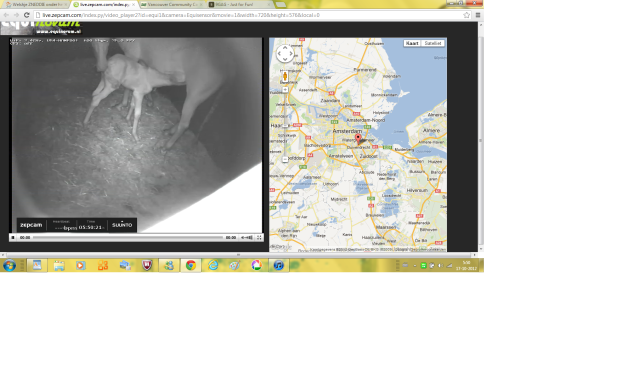Viewport: 639px width, 380px height.
Task: Select the Street View pegman icon
Action: pos(285,76)
